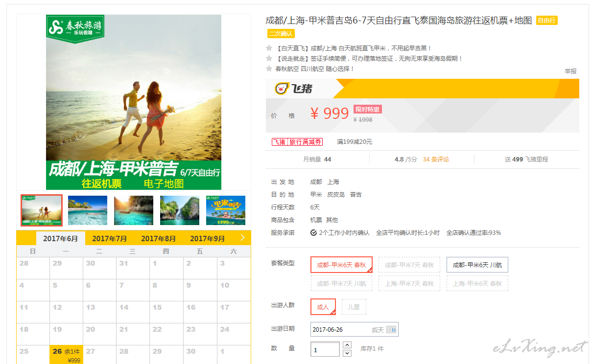Switch the calendar to the 2017年8月 tab
This screenshot has width=593, height=364.
pyautogui.click(x=158, y=238)
